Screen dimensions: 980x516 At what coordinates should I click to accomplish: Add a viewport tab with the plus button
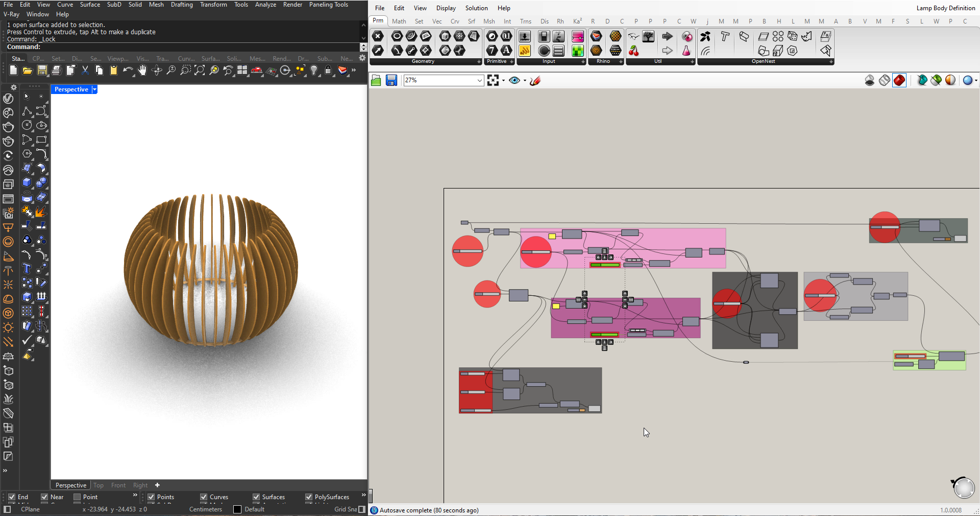(157, 485)
